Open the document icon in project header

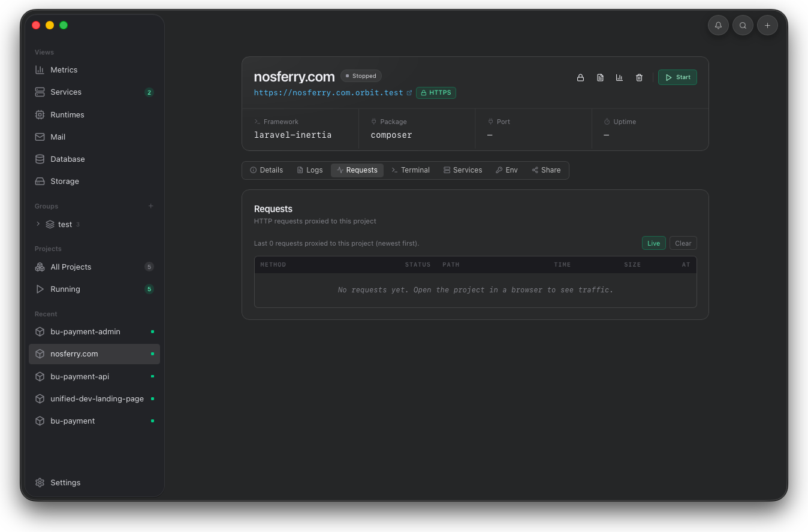[600, 77]
